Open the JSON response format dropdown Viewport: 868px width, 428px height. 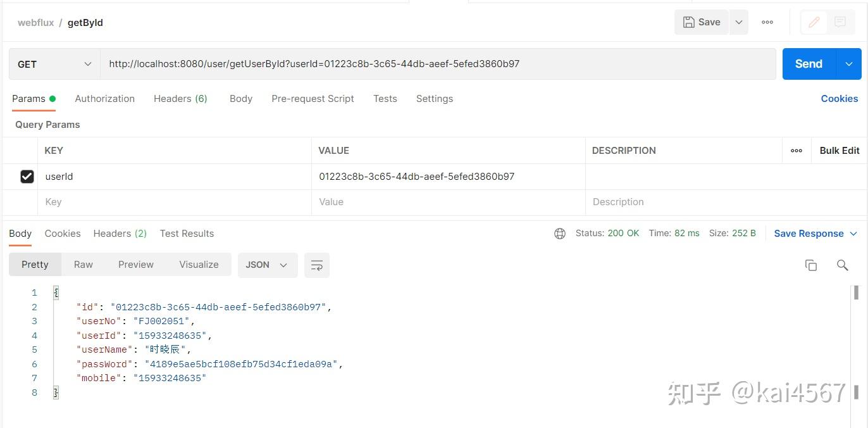pyautogui.click(x=267, y=265)
